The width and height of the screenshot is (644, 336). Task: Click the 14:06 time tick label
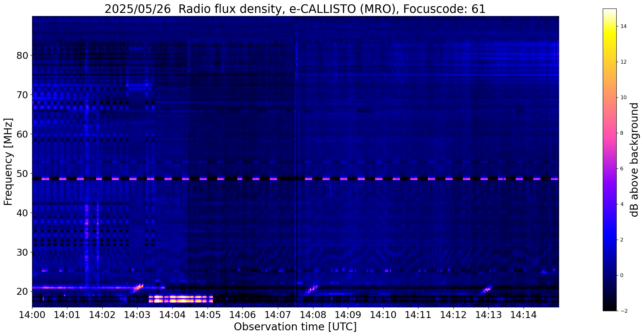(x=243, y=315)
